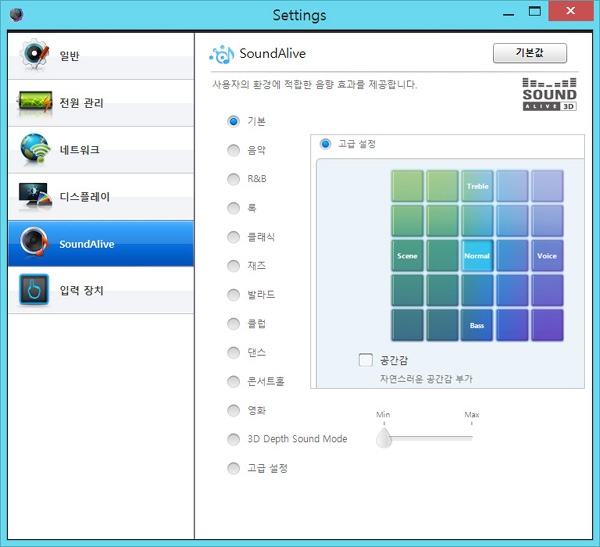Enable the 공간감 checkbox
This screenshot has height=547, width=600.
365,360
